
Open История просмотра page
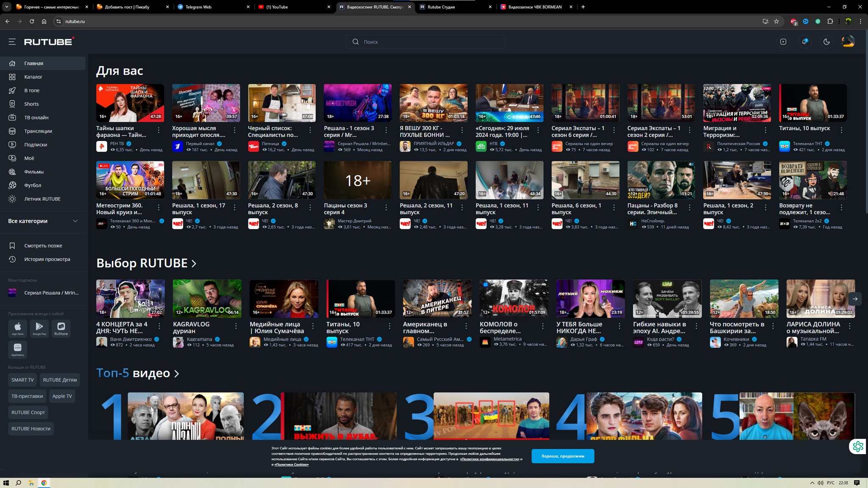[47, 259]
